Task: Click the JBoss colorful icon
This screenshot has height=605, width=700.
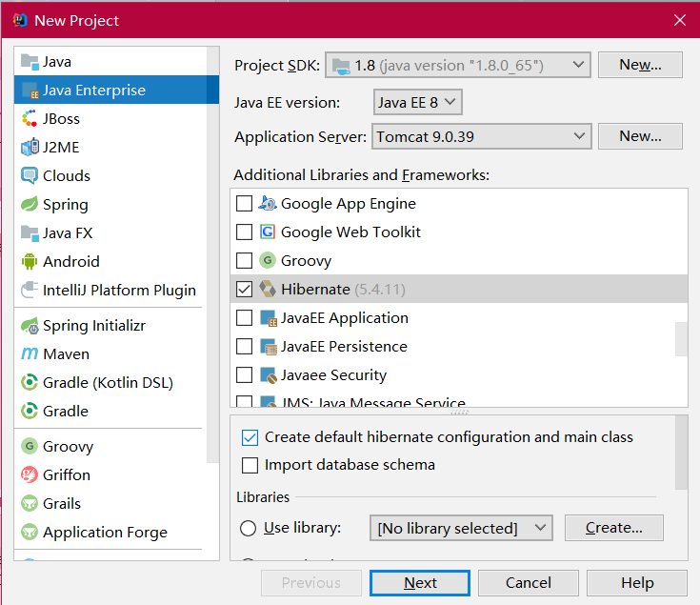Action: (x=30, y=119)
